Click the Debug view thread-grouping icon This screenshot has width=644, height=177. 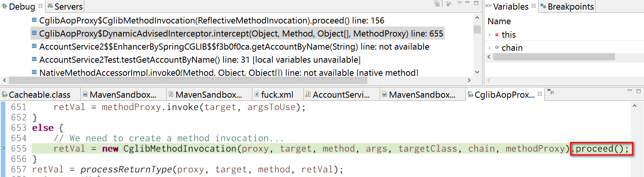tap(449, 3)
